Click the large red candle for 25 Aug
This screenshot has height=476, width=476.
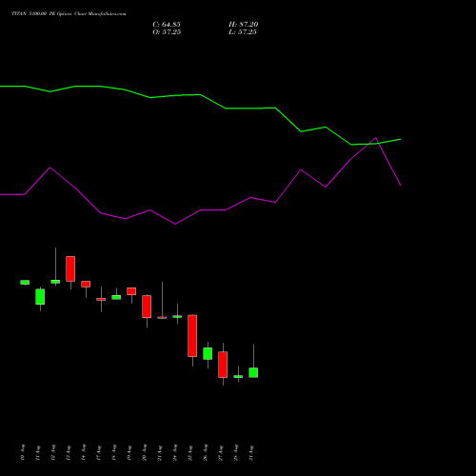coord(192,336)
